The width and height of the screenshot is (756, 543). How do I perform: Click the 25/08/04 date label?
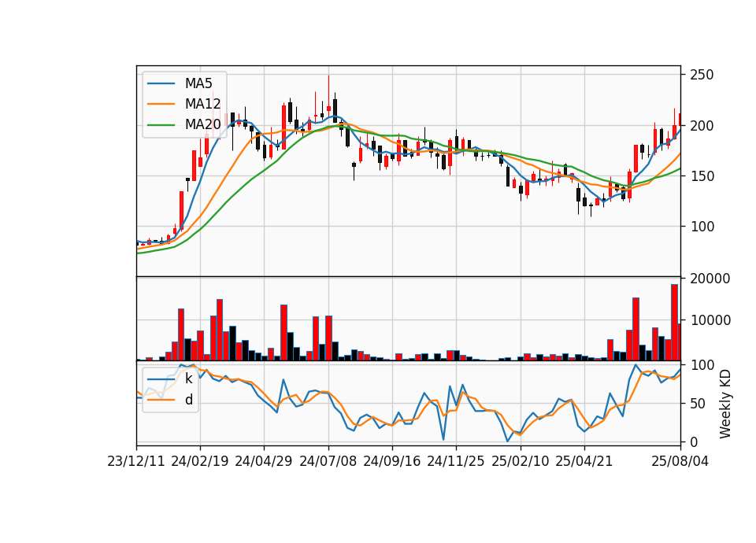[x=680, y=461]
